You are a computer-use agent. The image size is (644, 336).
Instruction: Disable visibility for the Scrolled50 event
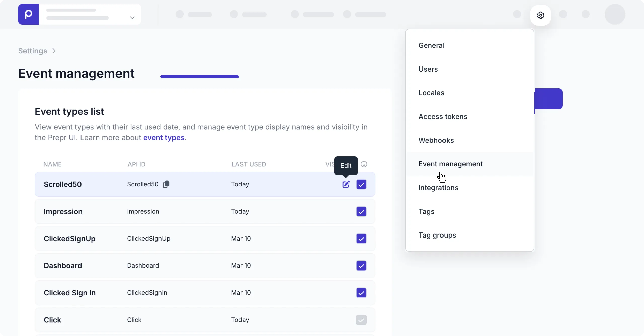(361, 184)
